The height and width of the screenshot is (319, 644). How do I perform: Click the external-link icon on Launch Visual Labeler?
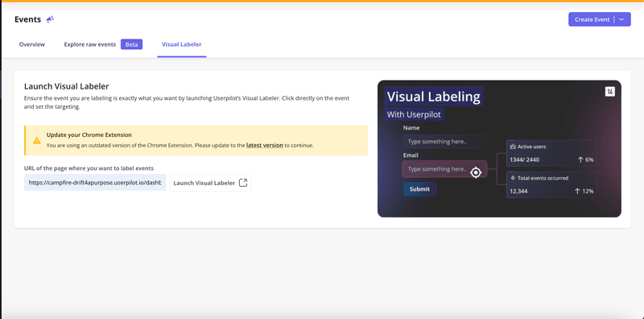coord(243,183)
